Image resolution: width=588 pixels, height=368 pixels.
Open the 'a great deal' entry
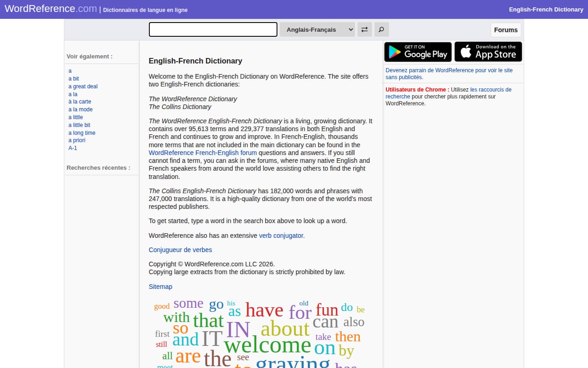(x=83, y=86)
